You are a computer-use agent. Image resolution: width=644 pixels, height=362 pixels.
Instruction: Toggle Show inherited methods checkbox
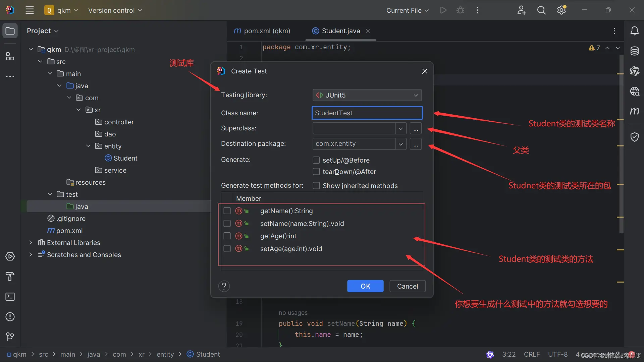point(316,186)
